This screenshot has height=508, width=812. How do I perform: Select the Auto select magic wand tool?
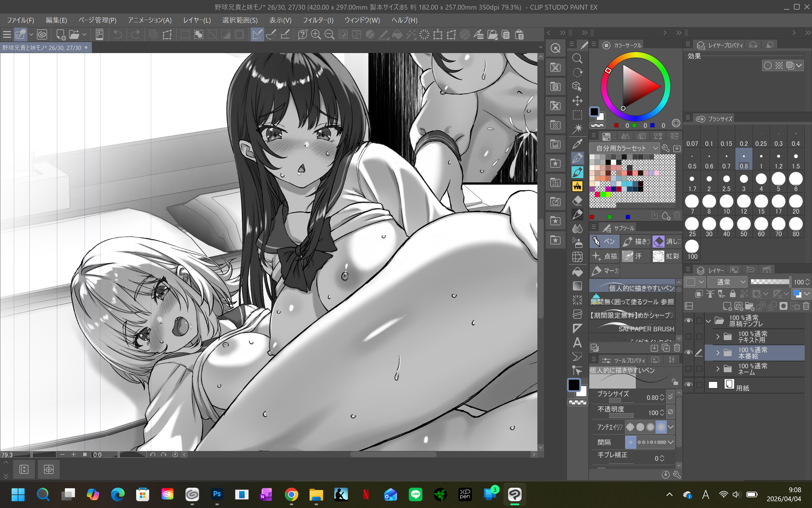tap(577, 129)
